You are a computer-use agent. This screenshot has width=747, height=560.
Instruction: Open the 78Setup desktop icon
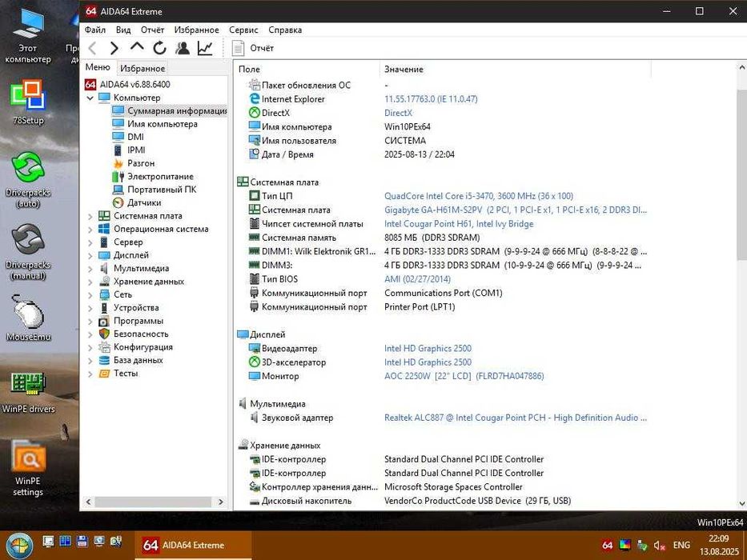(28, 102)
